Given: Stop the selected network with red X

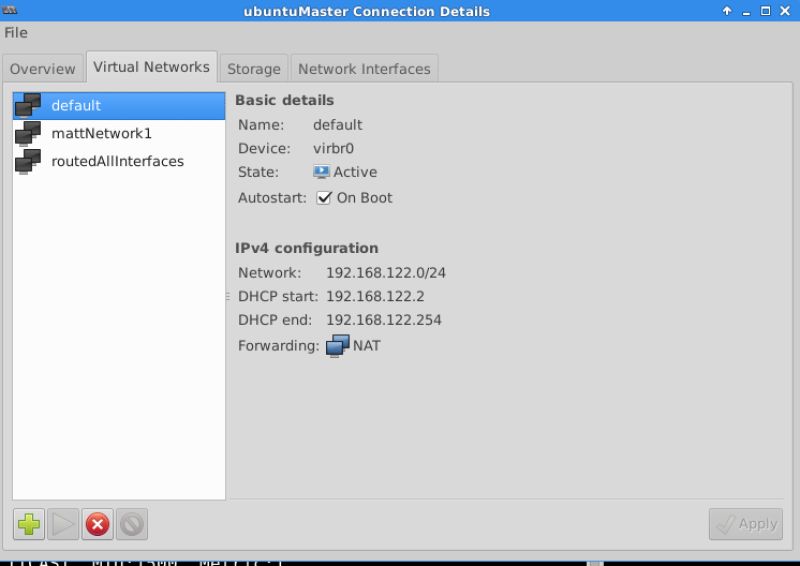Looking at the screenshot, I should [x=97, y=524].
